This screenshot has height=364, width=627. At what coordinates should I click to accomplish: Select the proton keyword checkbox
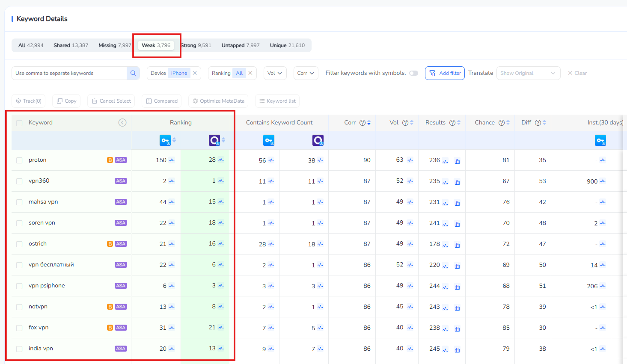click(x=19, y=160)
